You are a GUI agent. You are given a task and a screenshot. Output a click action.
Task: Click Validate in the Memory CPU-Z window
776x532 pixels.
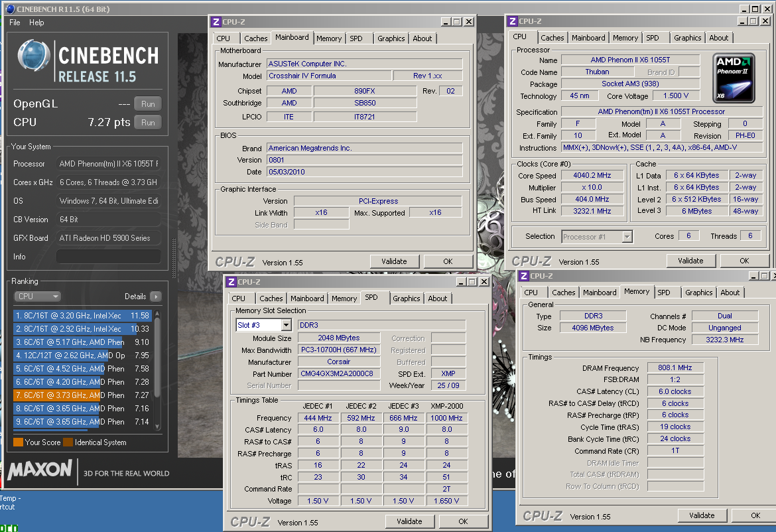coord(702,515)
